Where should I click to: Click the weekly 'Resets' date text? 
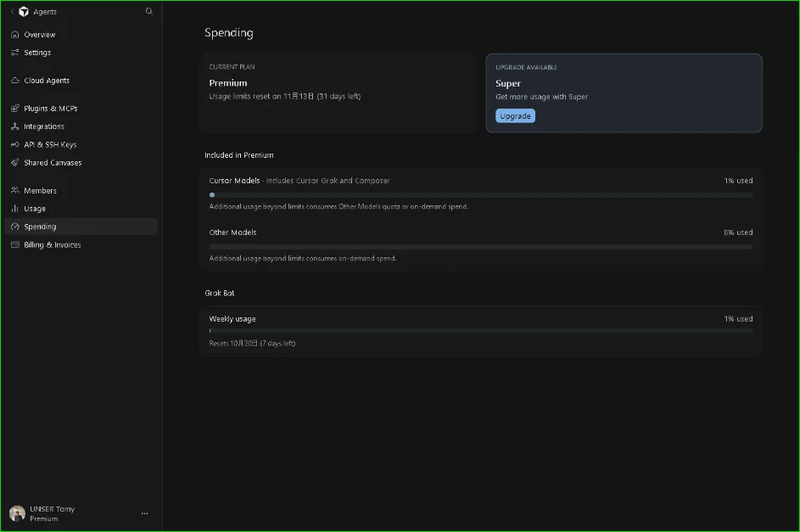tap(252, 344)
